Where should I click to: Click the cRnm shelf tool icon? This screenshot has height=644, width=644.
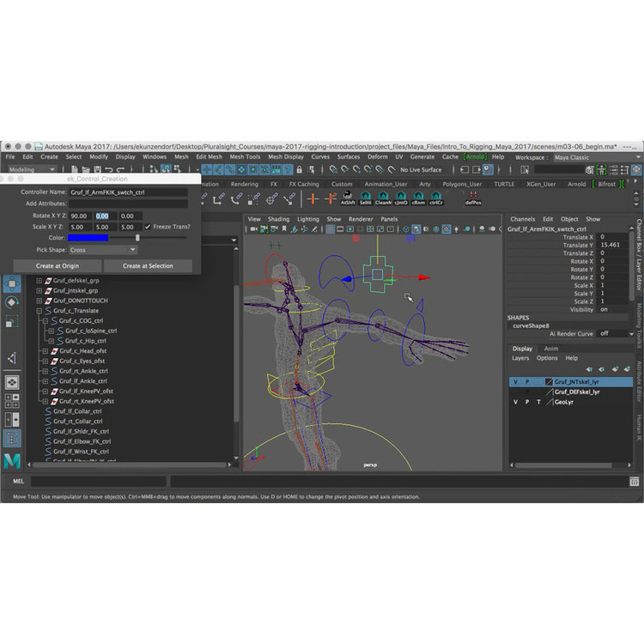coord(418,198)
